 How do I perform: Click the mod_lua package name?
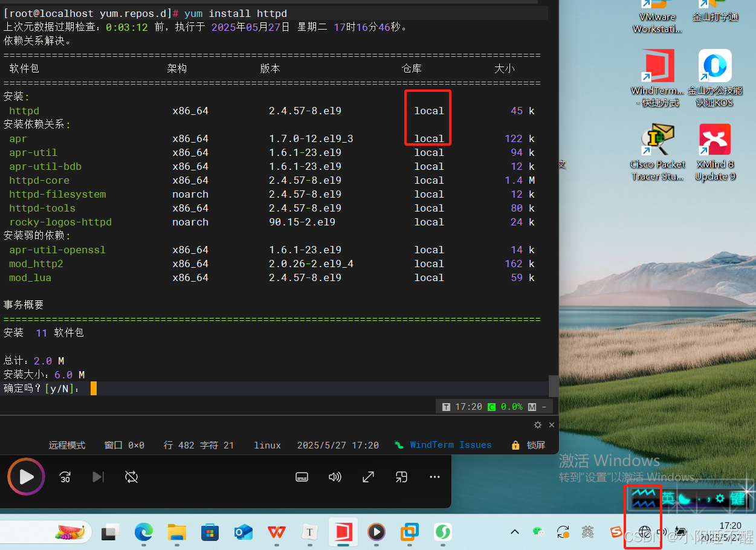click(x=30, y=277)
